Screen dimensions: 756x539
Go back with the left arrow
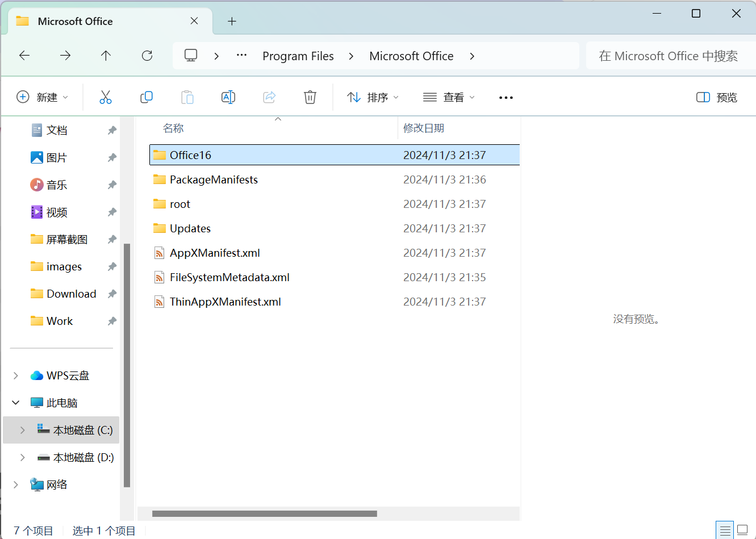(24, 56)
